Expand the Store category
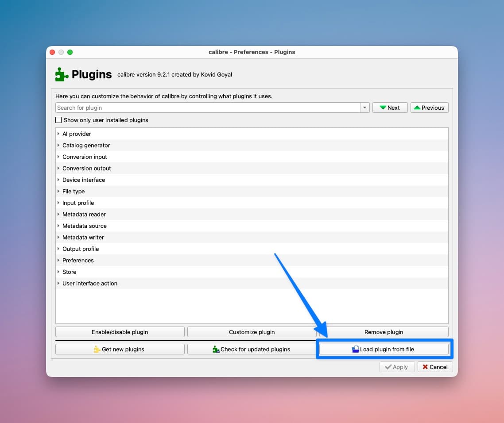 tap(58, 272)
